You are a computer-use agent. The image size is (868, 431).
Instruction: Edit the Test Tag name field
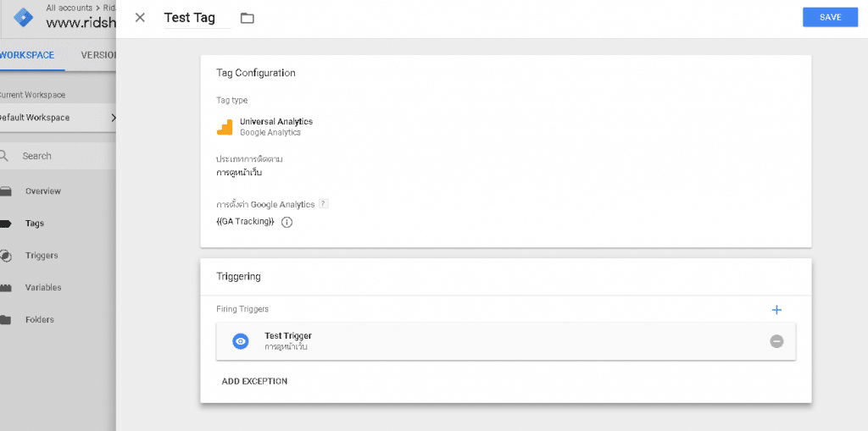click(197, 18)
